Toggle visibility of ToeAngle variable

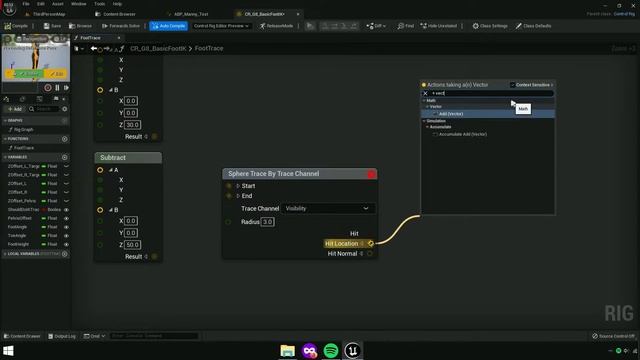[x=66, y=236]
